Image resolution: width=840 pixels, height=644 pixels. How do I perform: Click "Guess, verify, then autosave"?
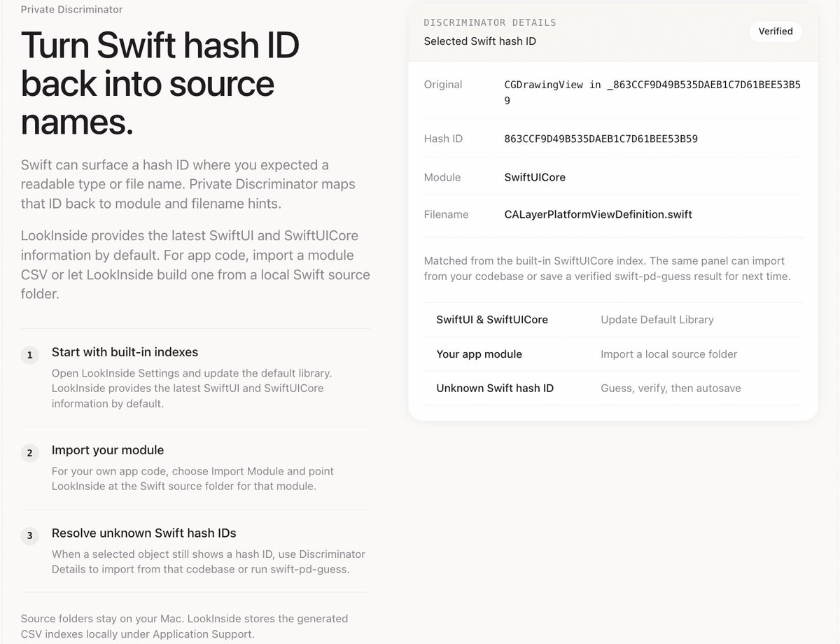pos(671,388)
